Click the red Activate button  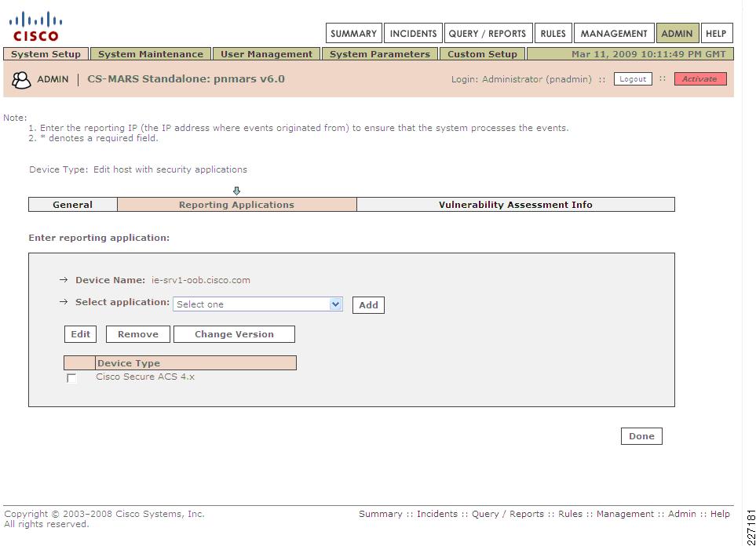click(x=700, y=79)
